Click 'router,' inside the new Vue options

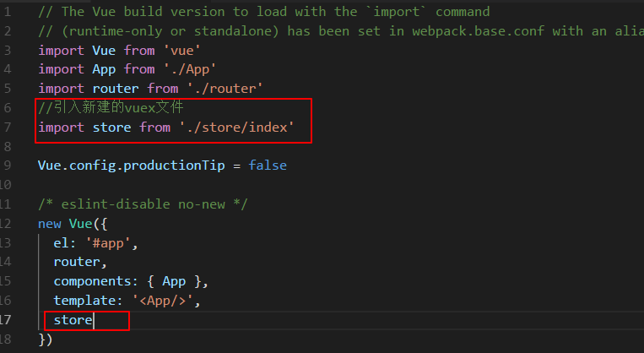(x=80, y=262)
